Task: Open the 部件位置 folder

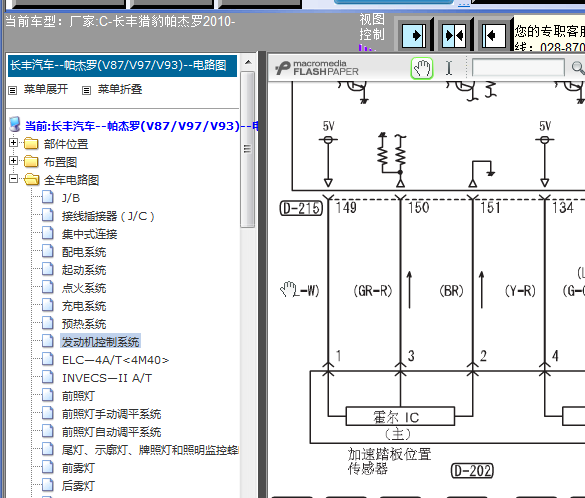Action: (66, 144)
